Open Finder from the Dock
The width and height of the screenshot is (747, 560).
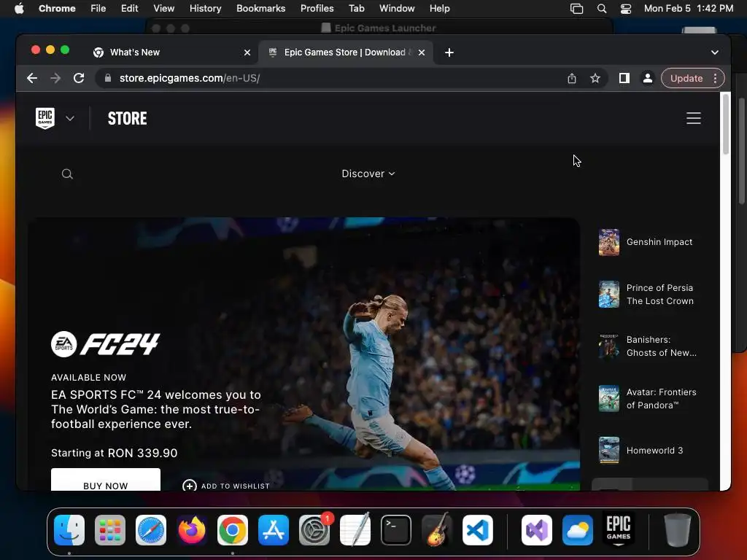(69, 530)
